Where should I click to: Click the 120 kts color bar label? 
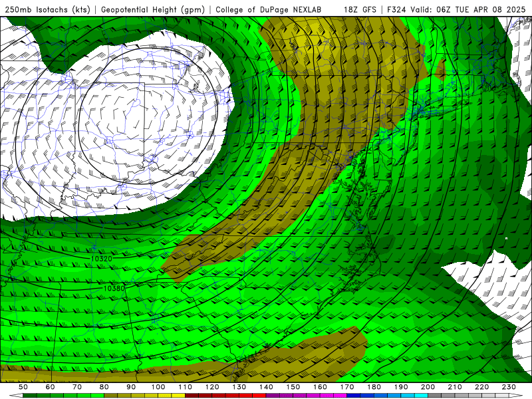[212, 387]
